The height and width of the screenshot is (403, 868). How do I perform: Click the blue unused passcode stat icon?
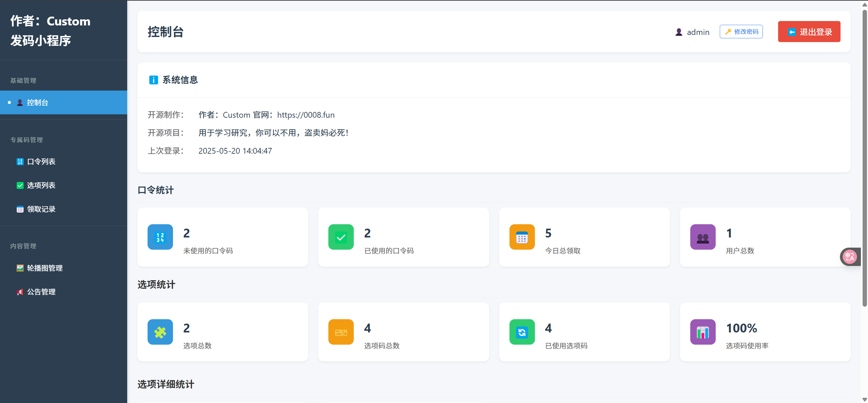pyautogui.click(x=160, y=237)
